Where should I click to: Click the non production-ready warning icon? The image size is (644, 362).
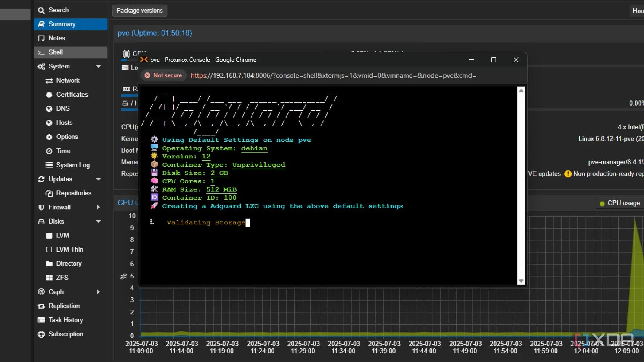pyautogui.click(x=568, y=174)
